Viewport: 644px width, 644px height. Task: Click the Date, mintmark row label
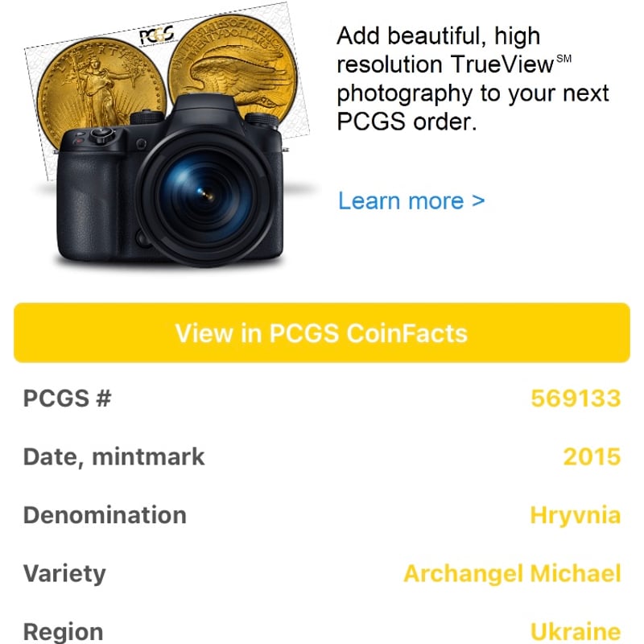tap(114, 456)
